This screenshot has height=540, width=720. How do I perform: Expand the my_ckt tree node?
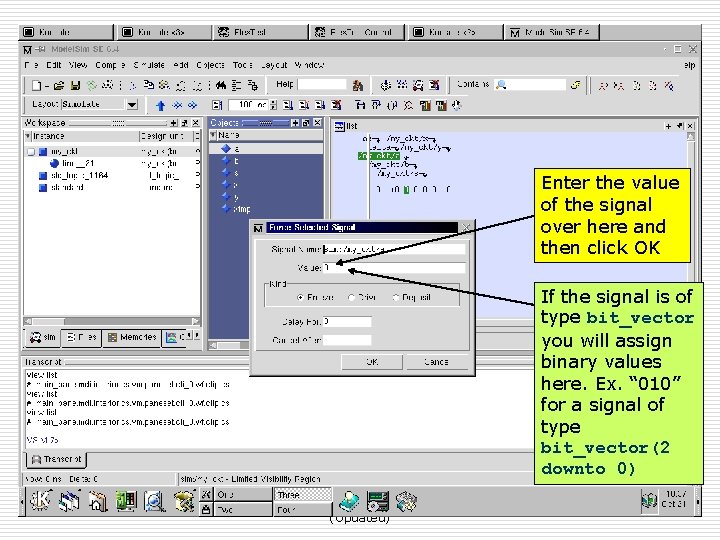(x=31, y=152)
